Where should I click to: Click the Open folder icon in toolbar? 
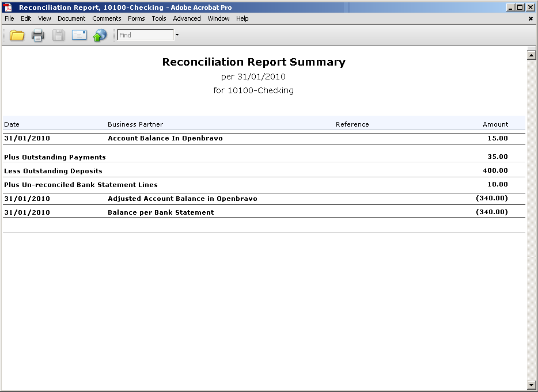17,35
